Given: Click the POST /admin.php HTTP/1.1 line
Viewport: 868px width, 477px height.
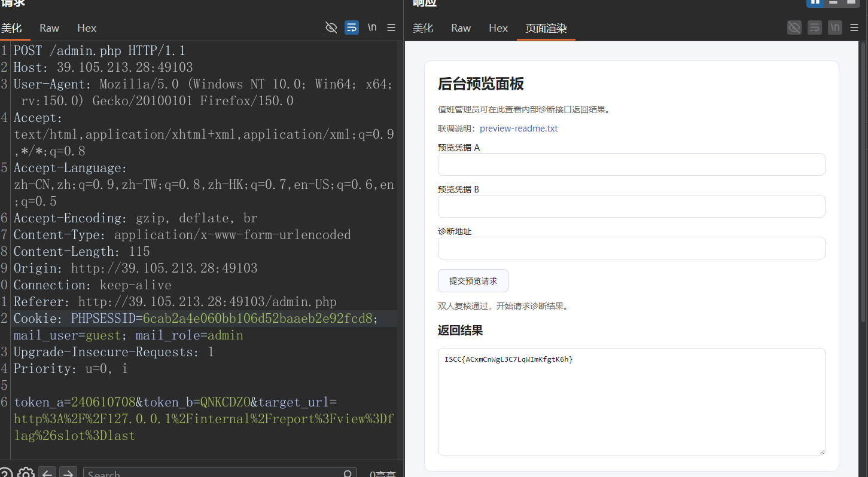Looking at the screenshot, I should 99,50.
